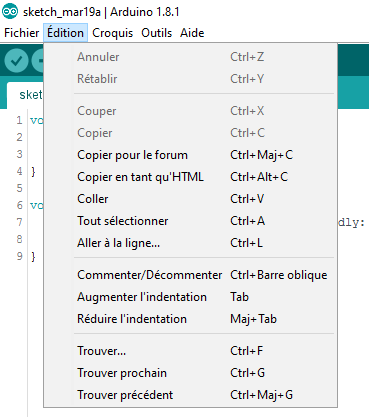Image resolution: width=369 pixels, height=417 pixels.
Task: Click Réduire l'indentation
Action: pyautogui.click(x=191, y=319)
